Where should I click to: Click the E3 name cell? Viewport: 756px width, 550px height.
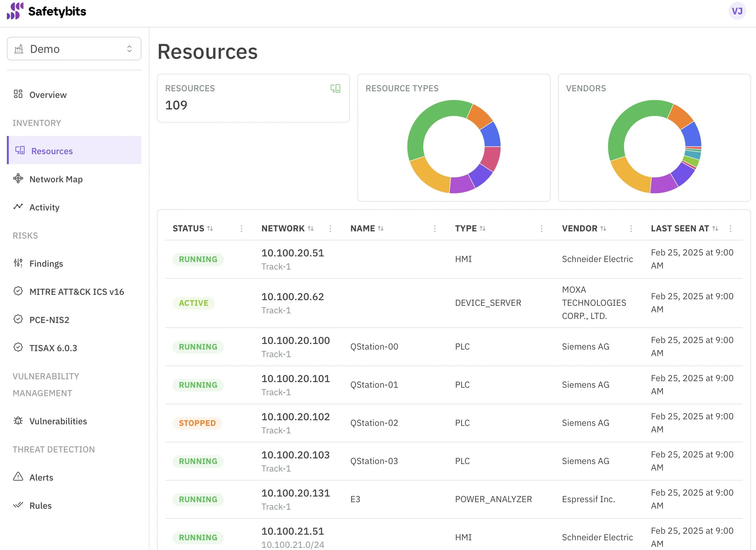(x=355, y=499)
